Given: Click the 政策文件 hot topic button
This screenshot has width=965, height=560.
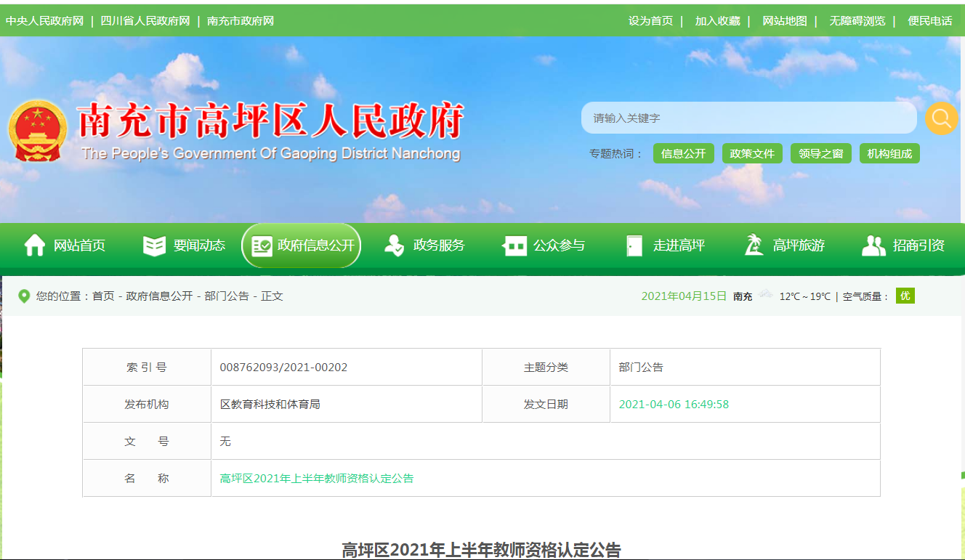Looking at the screenshot, I should (752, 154).
